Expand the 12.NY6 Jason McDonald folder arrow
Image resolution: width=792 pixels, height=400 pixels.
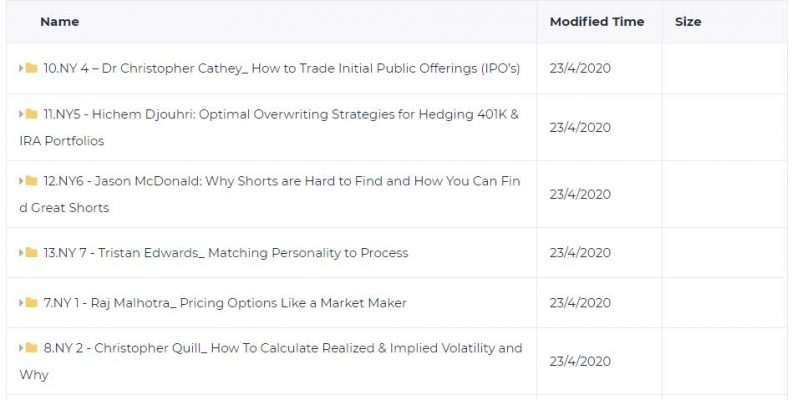point(21,180)
